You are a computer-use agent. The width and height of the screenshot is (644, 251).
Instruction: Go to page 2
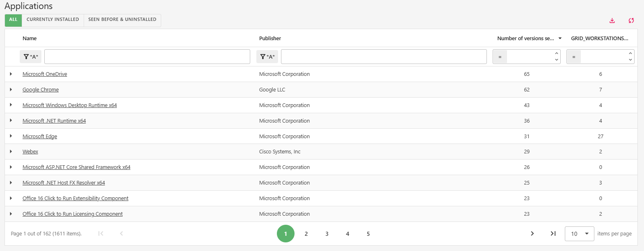pos(306,234)
